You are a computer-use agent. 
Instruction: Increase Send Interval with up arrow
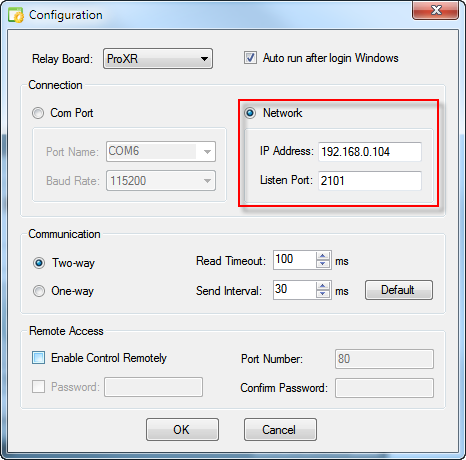[x=323, y=286]
